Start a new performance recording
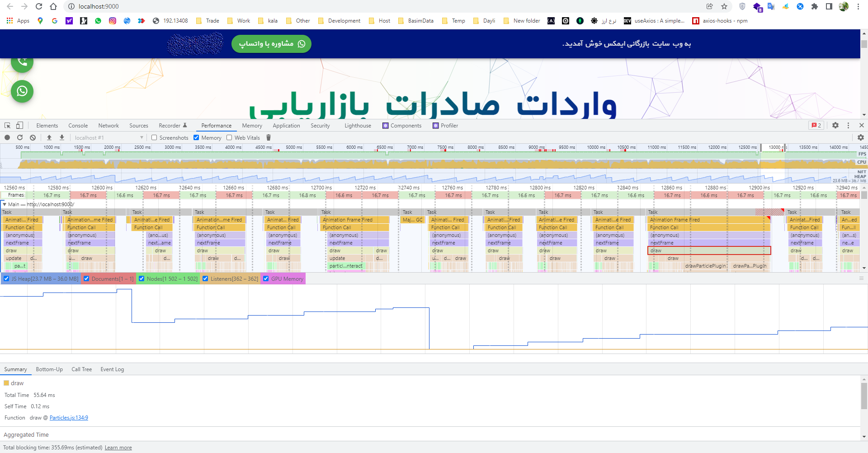Image resolution: width=868 pixels, height=453 pixels. (7, 137)
